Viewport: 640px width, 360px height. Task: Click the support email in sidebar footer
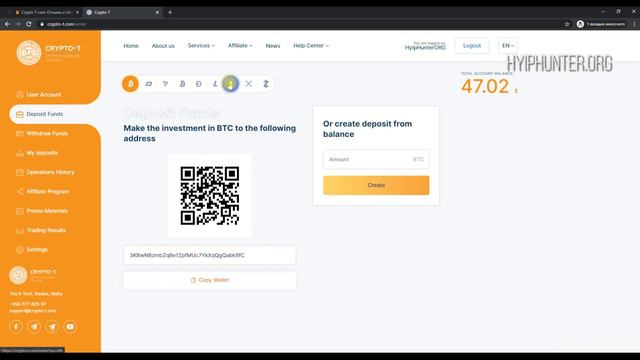(33, 311)
